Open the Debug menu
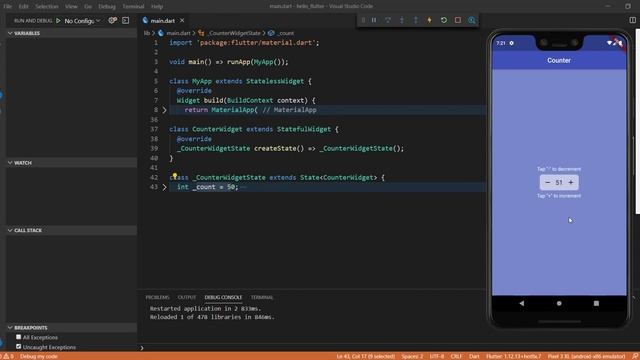The width and height of the screenshot is (640, 360). pyautogui.click(x=107, y=6)
